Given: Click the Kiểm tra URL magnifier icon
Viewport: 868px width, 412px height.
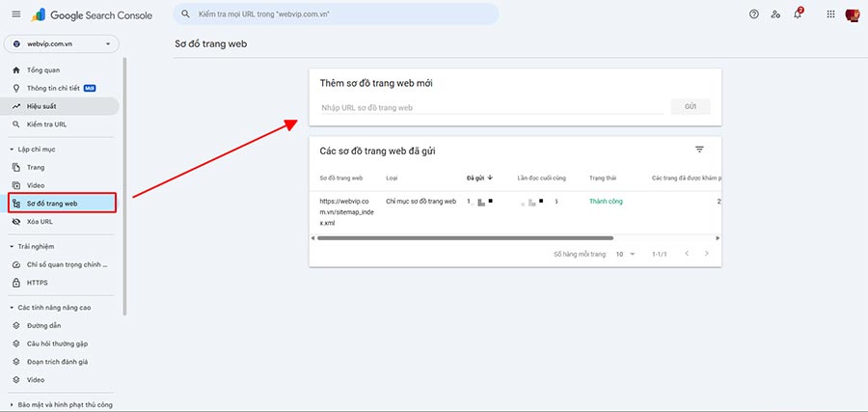Looking at the screenshot, I should pos(16,124).
